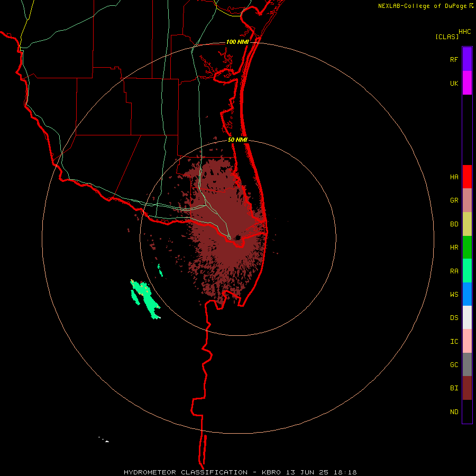Click the WS blue legend swatch

click(x=467, y=294)
